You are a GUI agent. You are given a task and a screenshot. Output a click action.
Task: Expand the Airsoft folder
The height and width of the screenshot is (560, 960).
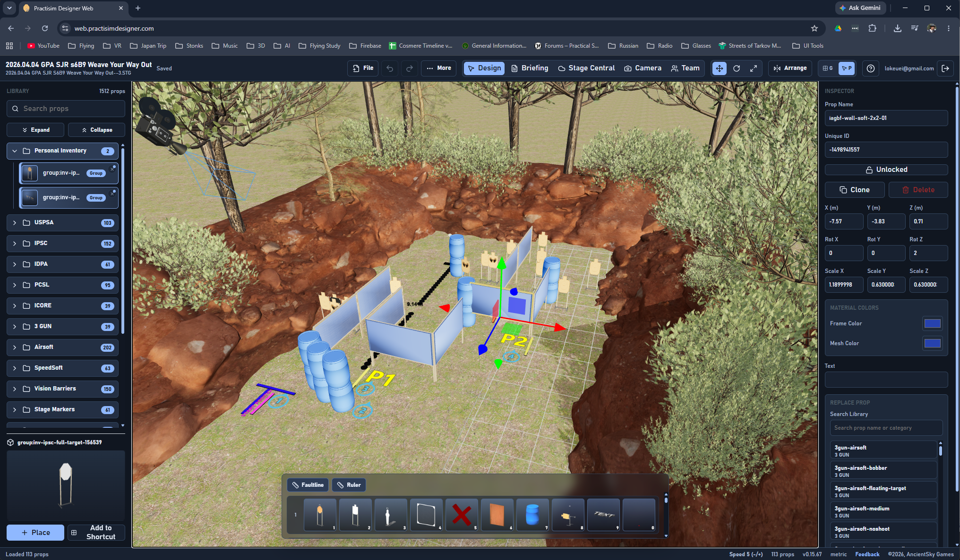[15, 348]
